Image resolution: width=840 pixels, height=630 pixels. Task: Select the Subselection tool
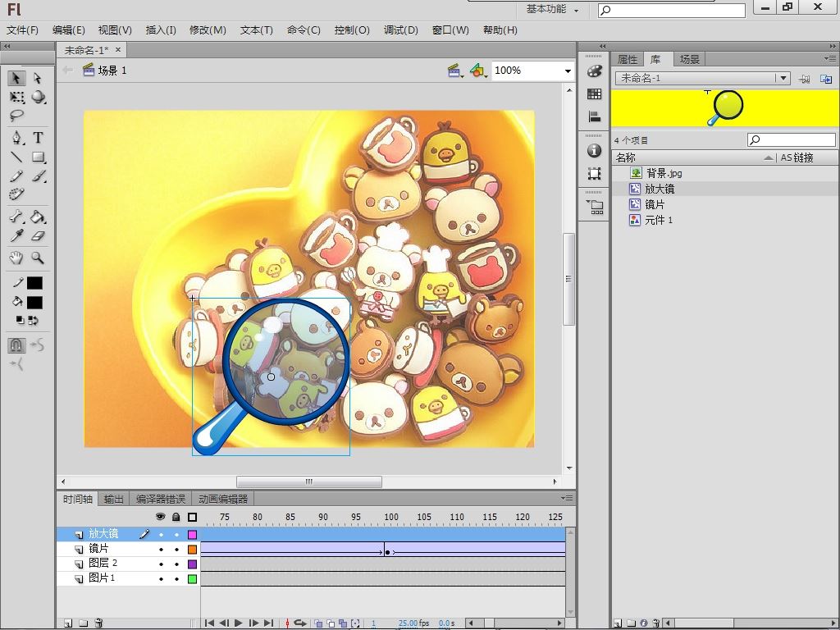38,78
